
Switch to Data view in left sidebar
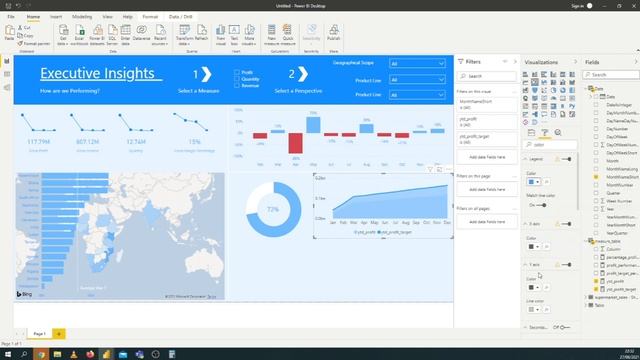pos(7,74)
